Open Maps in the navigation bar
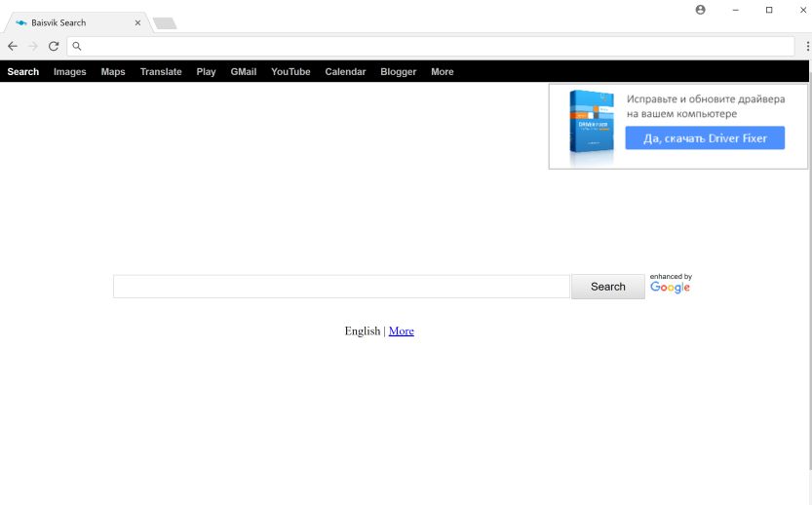 tap(113, 72)
